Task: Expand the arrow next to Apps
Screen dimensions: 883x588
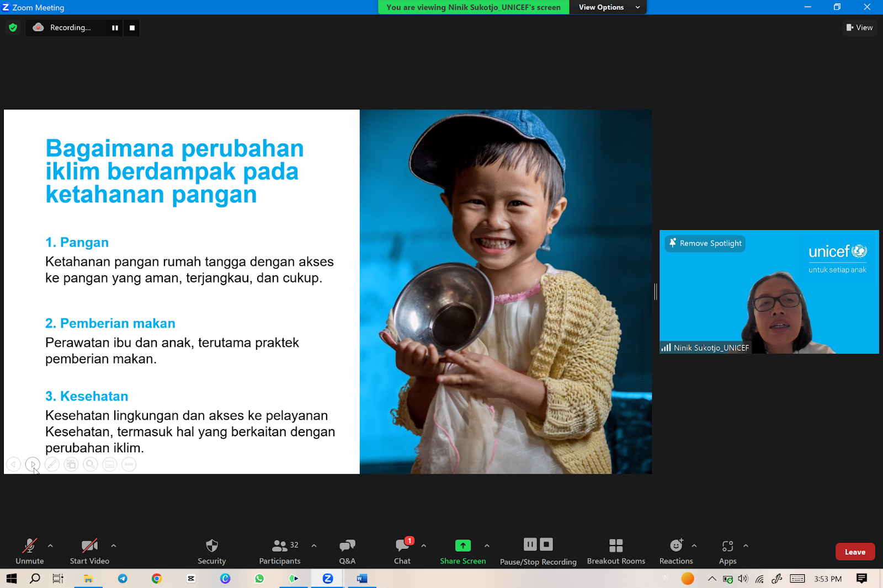Action: click(746, 546)
